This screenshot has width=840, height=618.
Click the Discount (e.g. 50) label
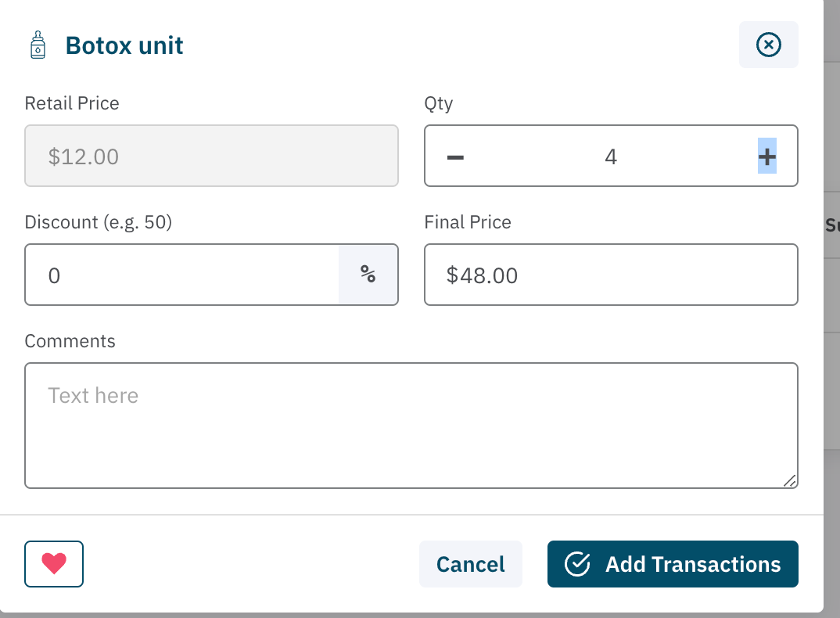[x=98, y=222]
